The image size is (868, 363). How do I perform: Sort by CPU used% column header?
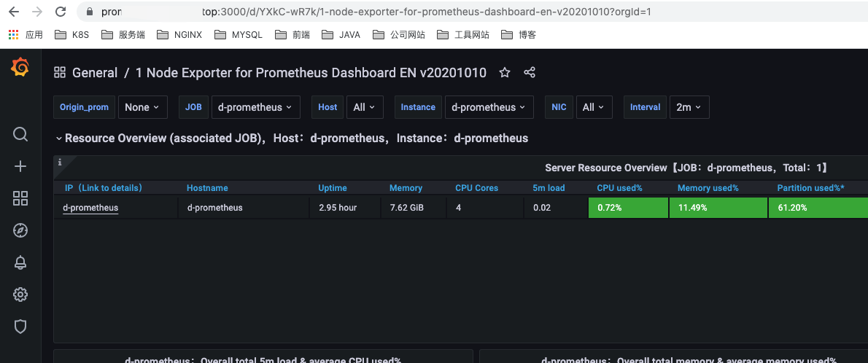click(619, 188)
